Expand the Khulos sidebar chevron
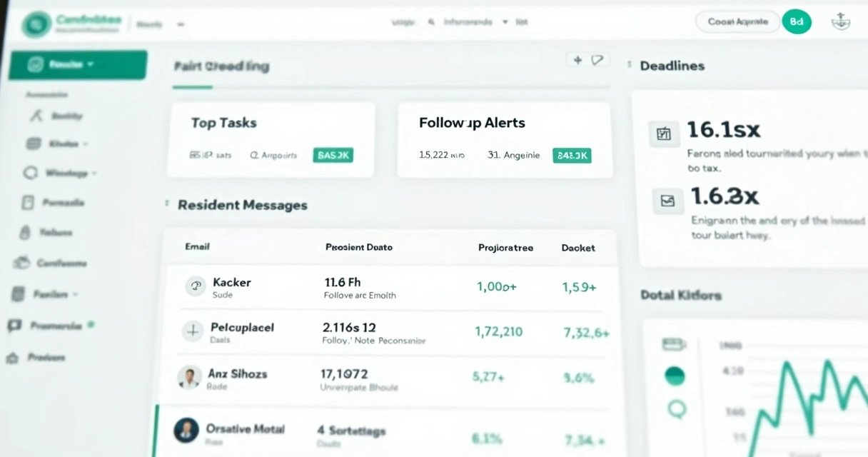 pyautogui.click(x=86, y=144)
